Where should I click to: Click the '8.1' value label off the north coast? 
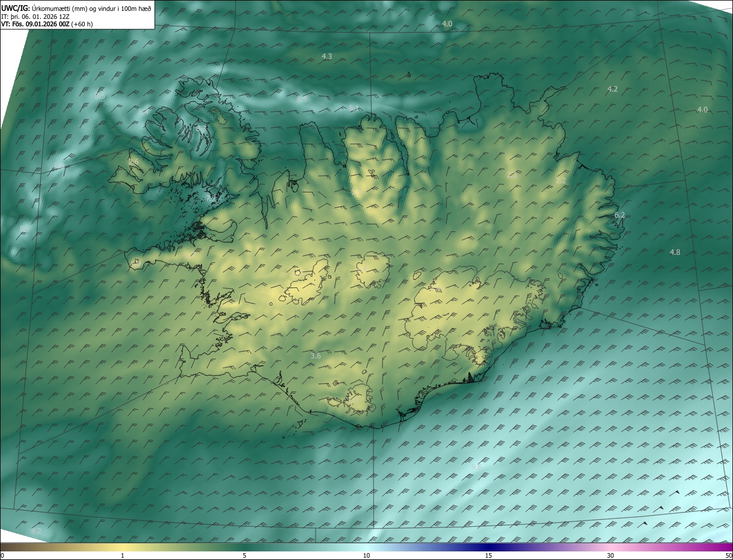354,108
